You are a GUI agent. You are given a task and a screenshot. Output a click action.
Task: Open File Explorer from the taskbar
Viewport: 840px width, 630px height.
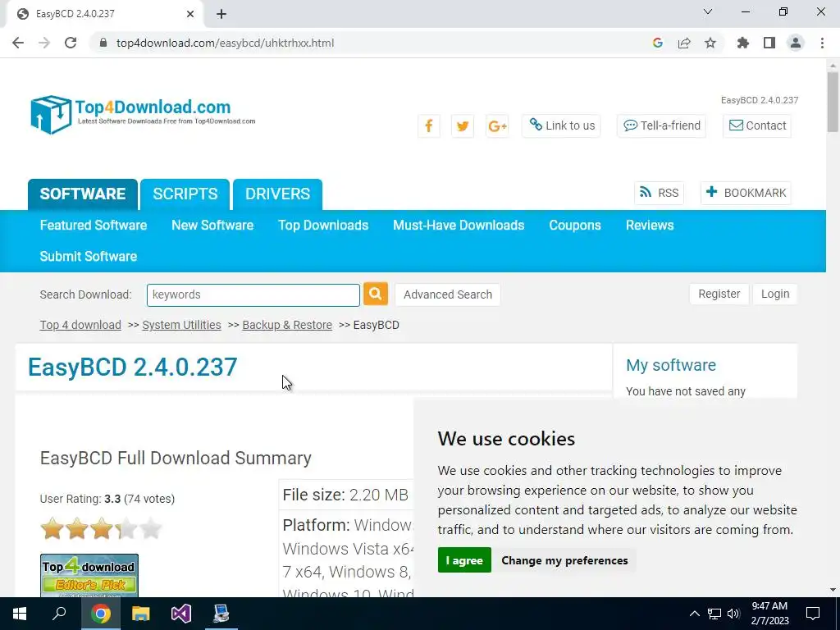140,614
